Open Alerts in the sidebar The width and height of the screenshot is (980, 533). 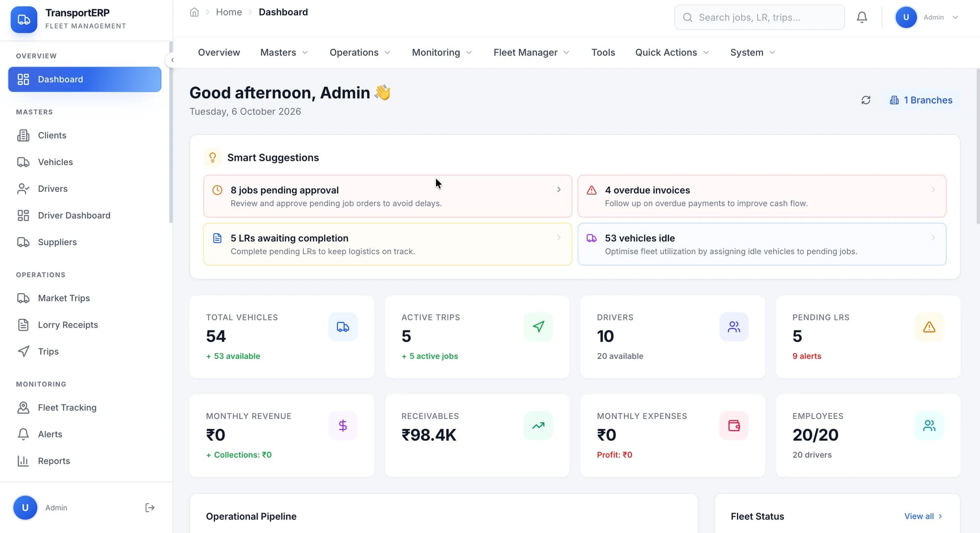click(85, 434)
